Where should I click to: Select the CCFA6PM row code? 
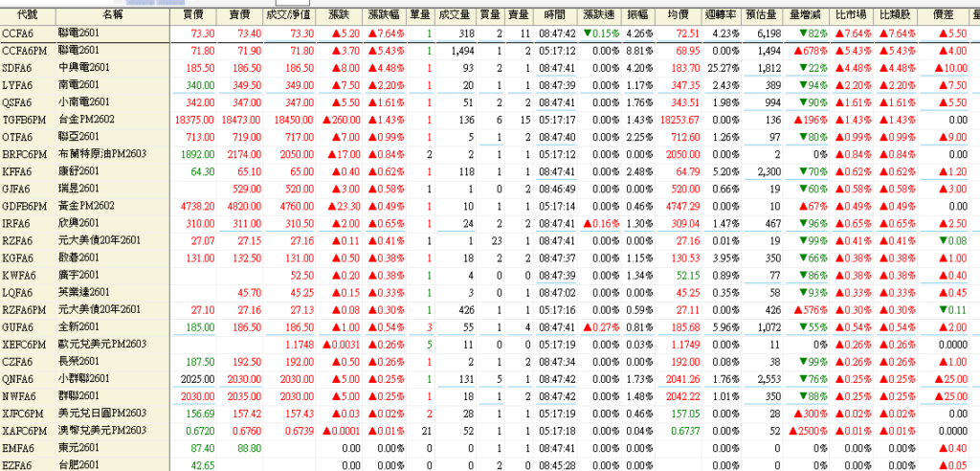(x=25, y=50)
